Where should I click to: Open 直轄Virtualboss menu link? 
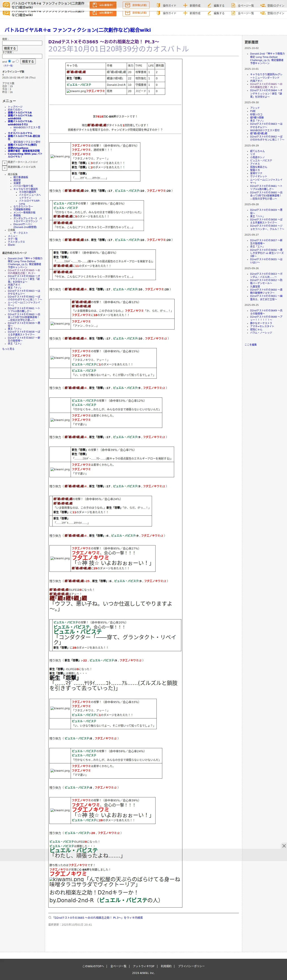click(18, 148)
